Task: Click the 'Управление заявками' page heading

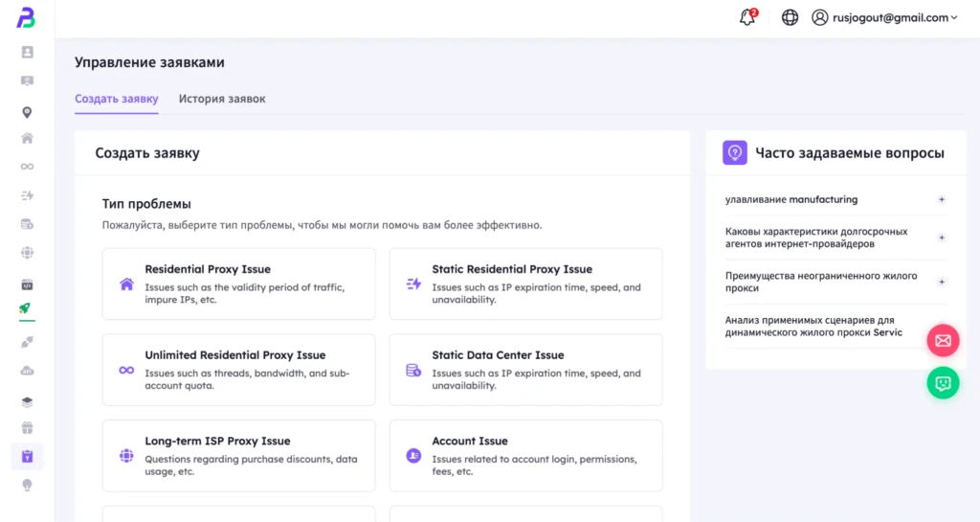Action: pos(149,62)
